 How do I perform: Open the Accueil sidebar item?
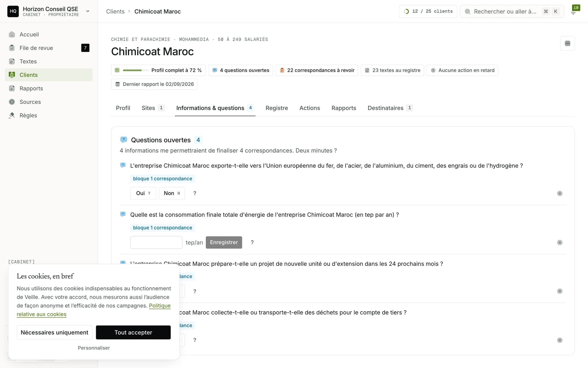[x=49, y=34]
